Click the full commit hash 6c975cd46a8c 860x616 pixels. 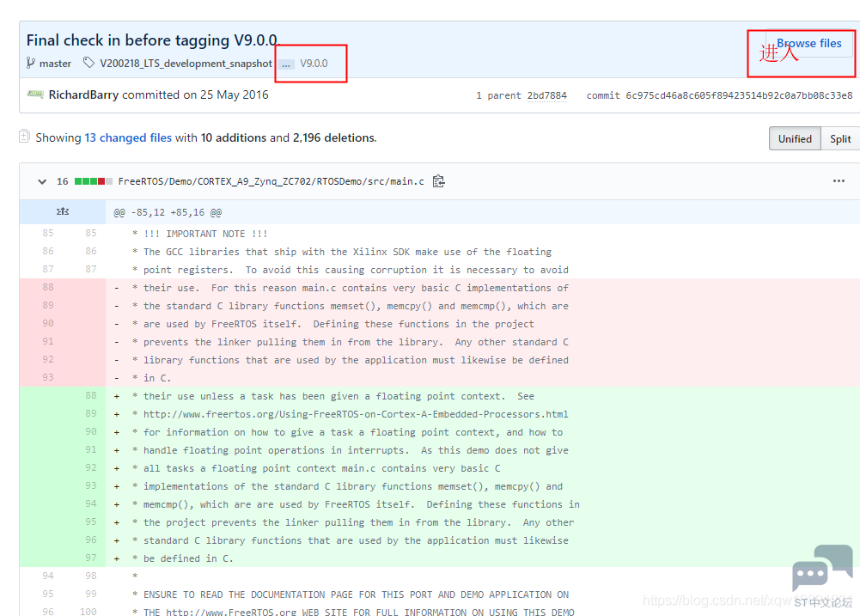point(740,95)
